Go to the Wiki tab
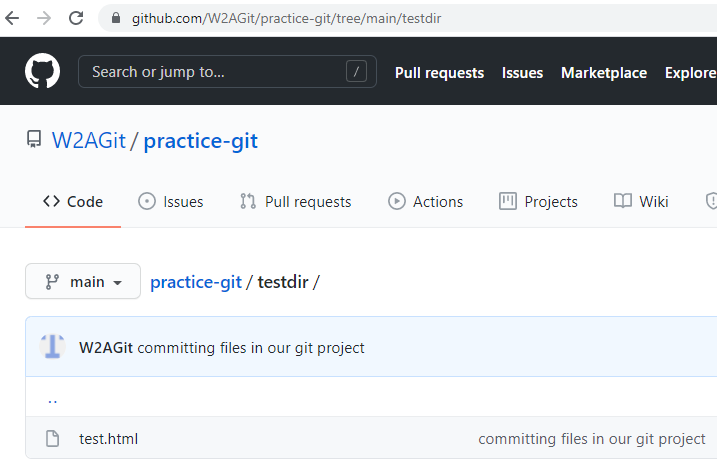The height and width of the screenshot is (466, 717). click(x=641, y=202)
